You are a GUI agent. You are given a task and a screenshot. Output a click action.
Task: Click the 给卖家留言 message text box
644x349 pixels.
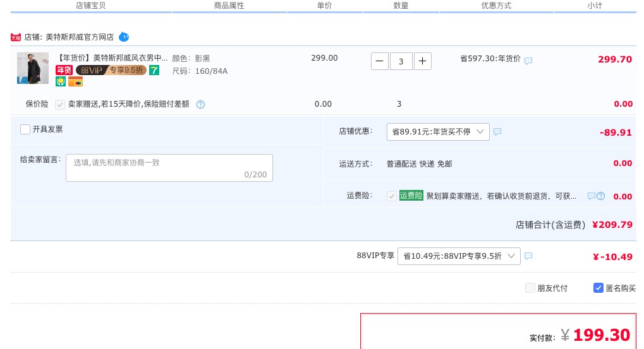point(169,168)
